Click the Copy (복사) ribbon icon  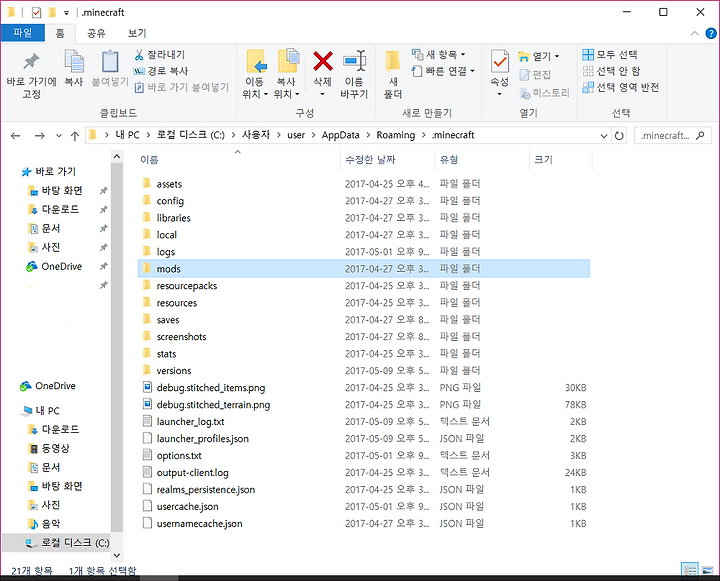[73, 62]
